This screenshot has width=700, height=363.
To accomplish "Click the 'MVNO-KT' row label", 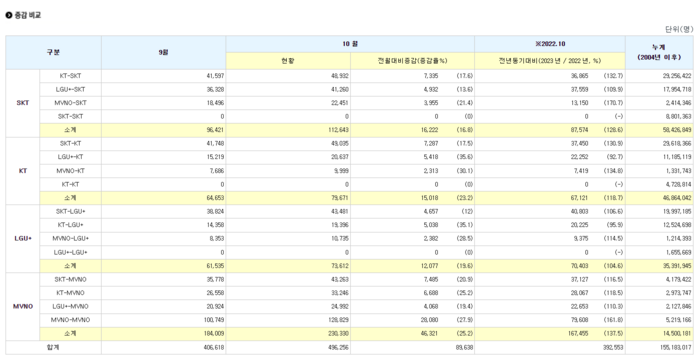I will [x=71, y=171].
